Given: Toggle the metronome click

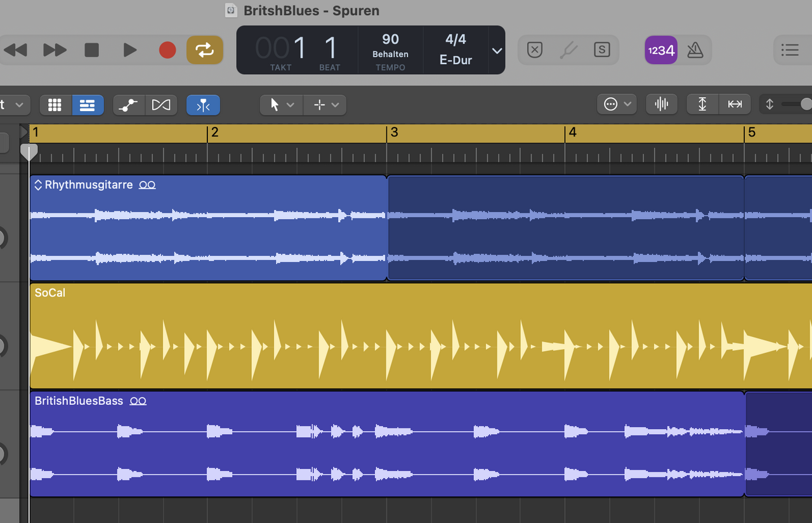Looking at the screenshot, I should (x=695, y=50).
